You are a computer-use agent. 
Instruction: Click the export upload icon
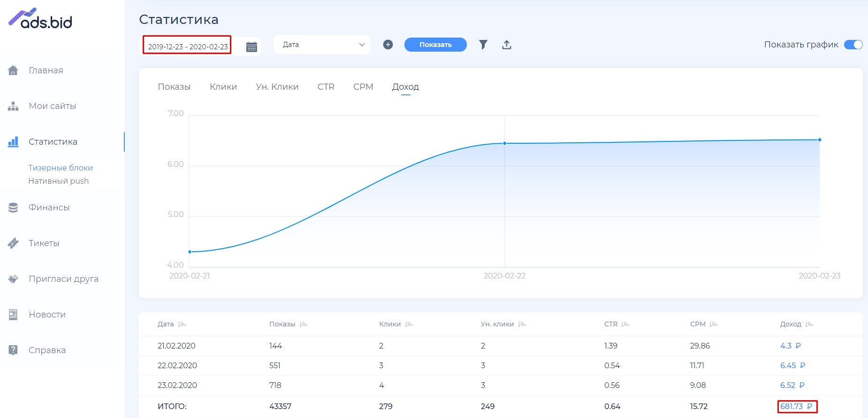pos(506,45)
